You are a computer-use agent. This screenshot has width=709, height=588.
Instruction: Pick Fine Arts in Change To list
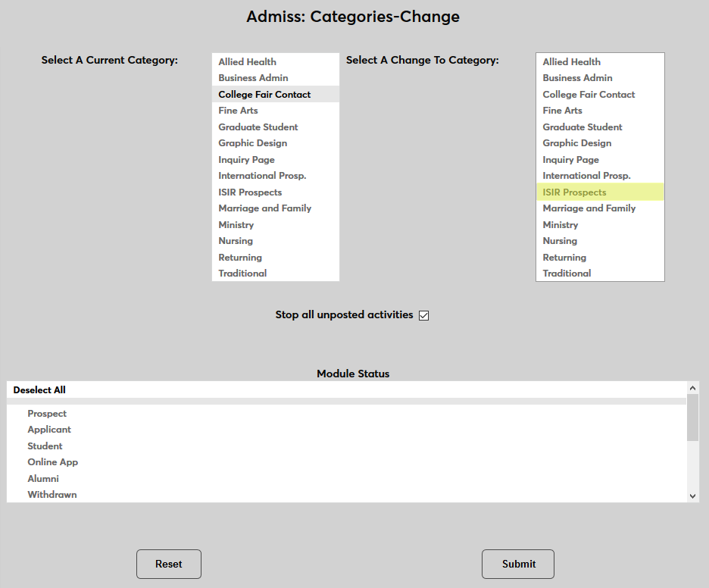coord(562,111)
